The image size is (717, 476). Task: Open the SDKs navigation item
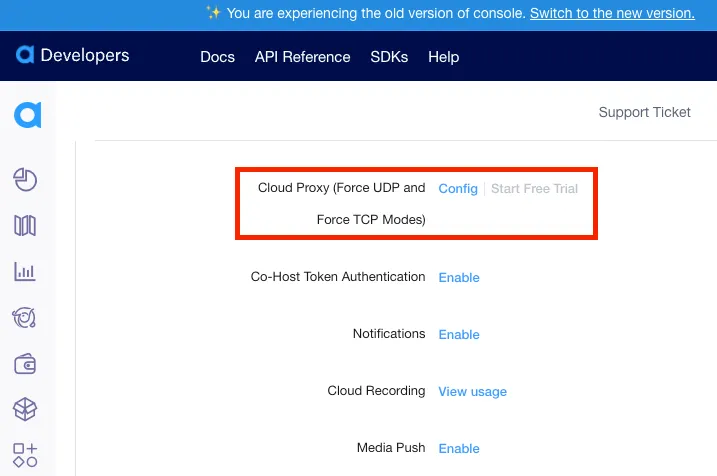(x=389, y=57)
